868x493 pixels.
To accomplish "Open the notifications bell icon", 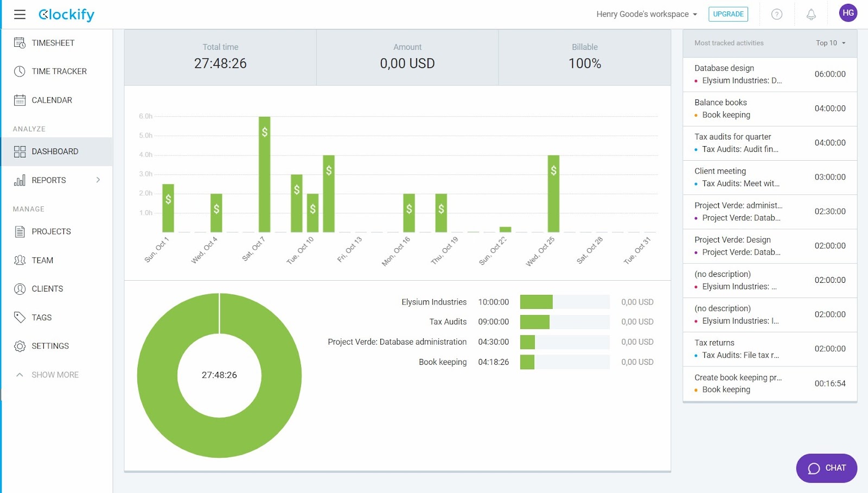I will coord(811,15).
